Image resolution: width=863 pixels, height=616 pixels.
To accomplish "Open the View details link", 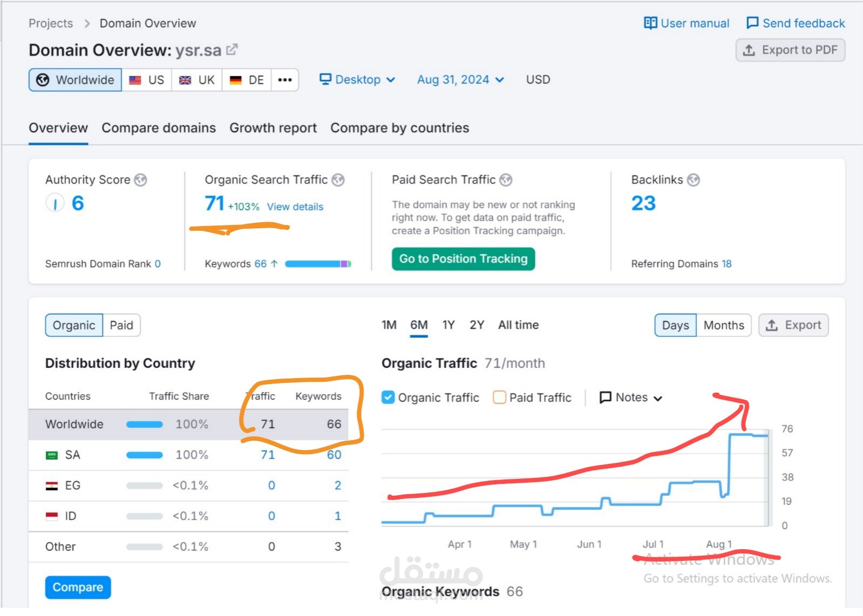I will coord(295,207).
